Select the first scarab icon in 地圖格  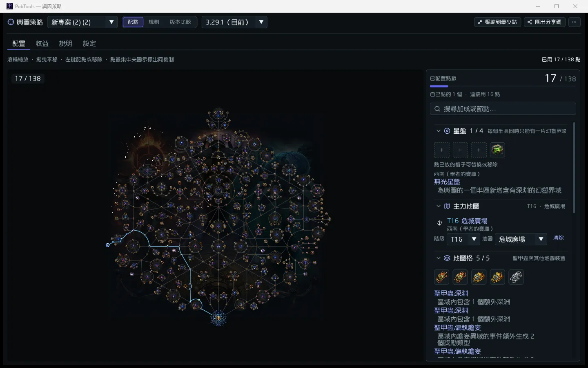coord(441,277)
